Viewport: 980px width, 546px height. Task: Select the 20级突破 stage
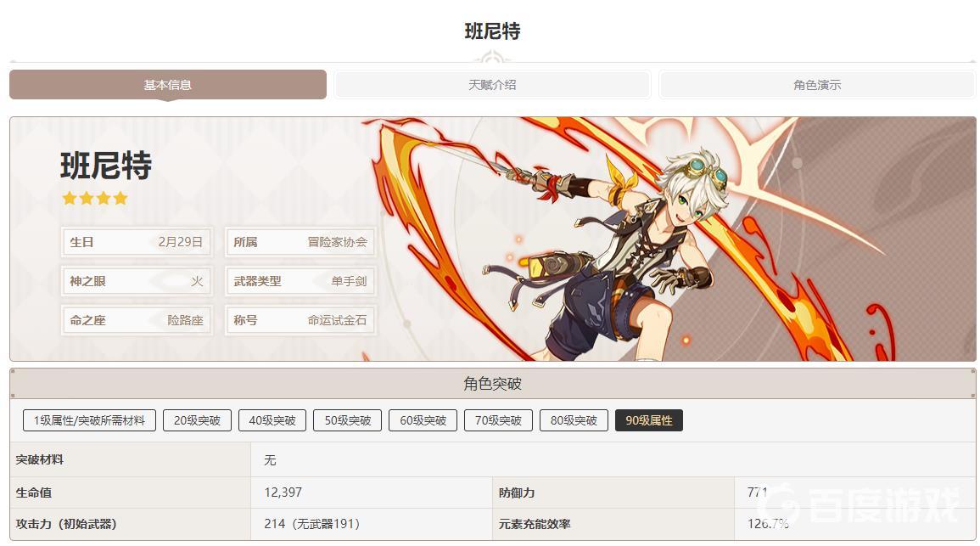point(197,420)
